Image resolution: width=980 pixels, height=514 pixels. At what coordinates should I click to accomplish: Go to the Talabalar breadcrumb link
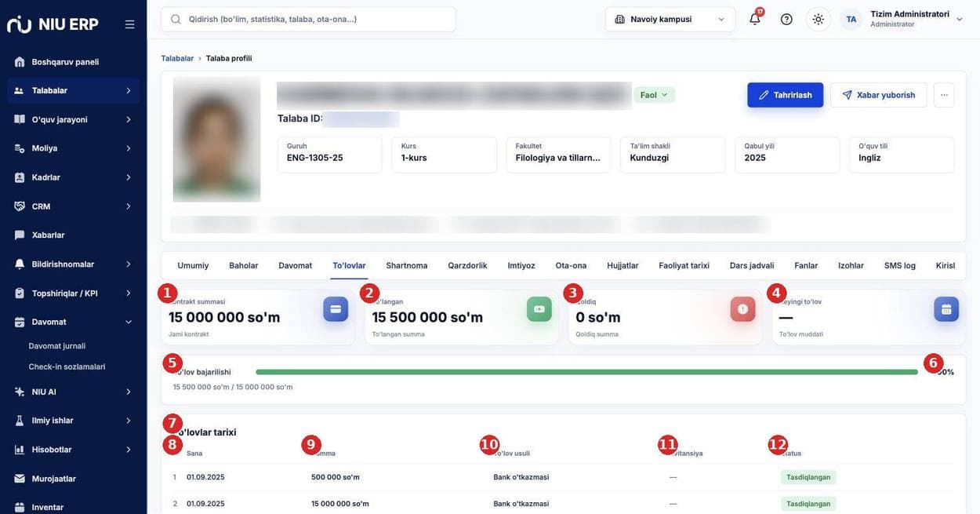(x=177, y=58)
